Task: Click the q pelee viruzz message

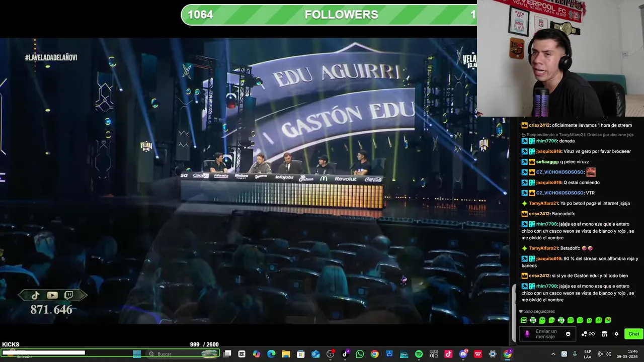Action: 576,161
